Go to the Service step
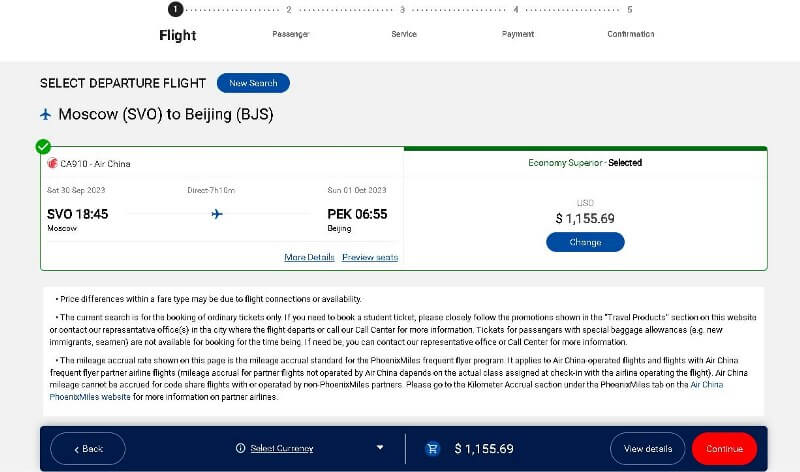This screenshot has height=472, width=800. click(404, 34)
